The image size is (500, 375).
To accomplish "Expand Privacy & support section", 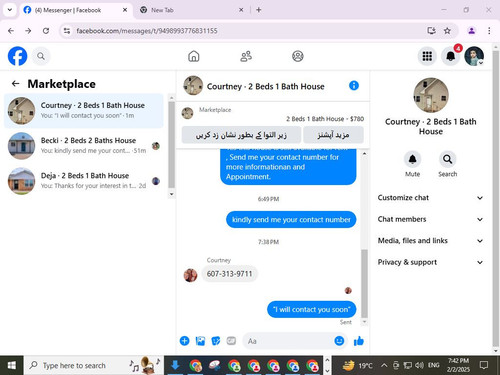I will 430,262.
